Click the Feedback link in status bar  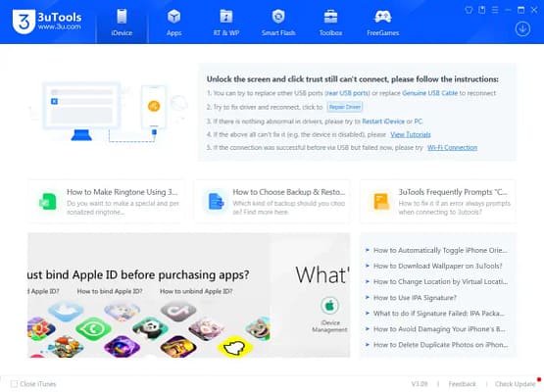coord(462,384)
